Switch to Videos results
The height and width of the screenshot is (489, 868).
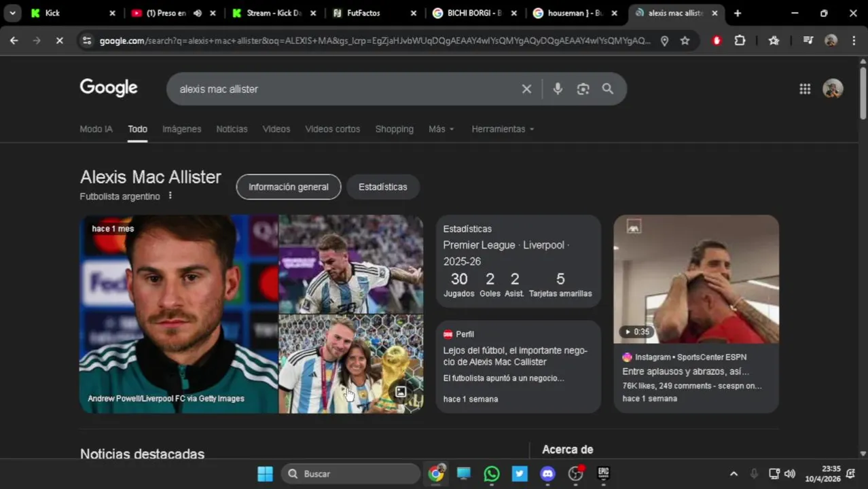coord(276,129)
